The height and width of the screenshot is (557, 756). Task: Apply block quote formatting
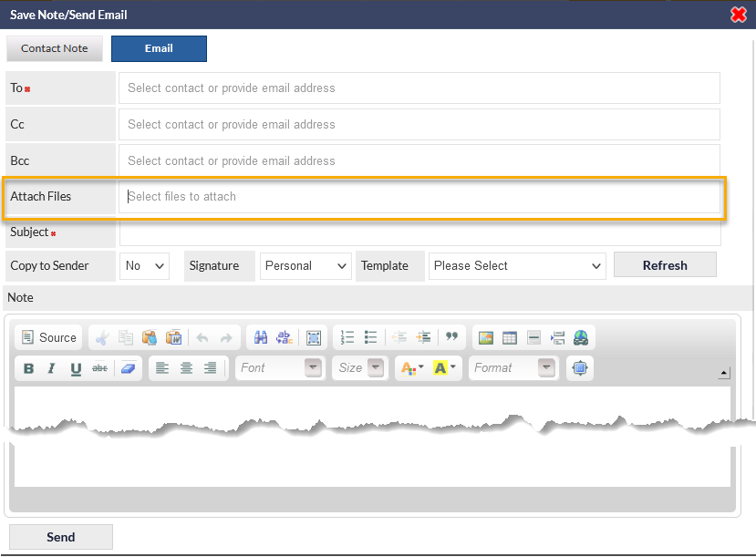451,336
